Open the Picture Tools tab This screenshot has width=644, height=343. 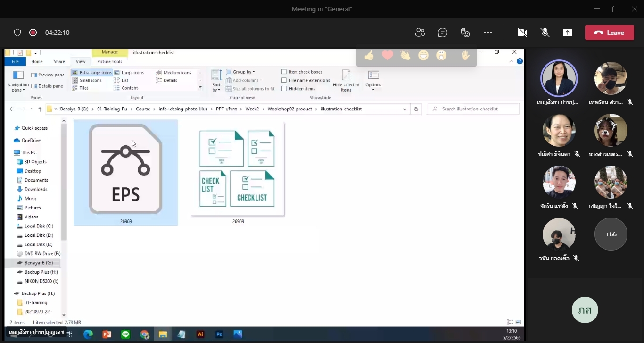pyautogui.click(x=110, y=61)
